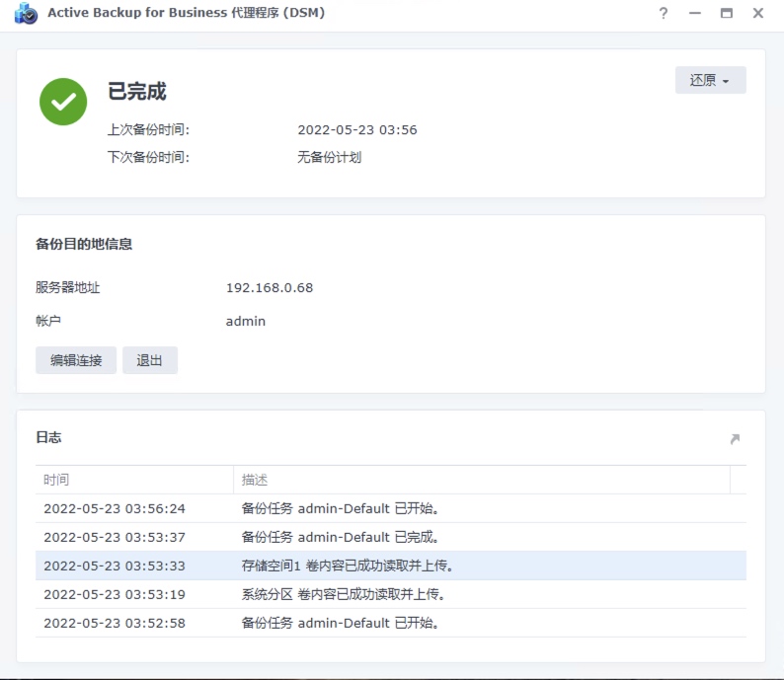Click description 存储空间1 卷内容已成功读取并上传

tap(347, 566)
